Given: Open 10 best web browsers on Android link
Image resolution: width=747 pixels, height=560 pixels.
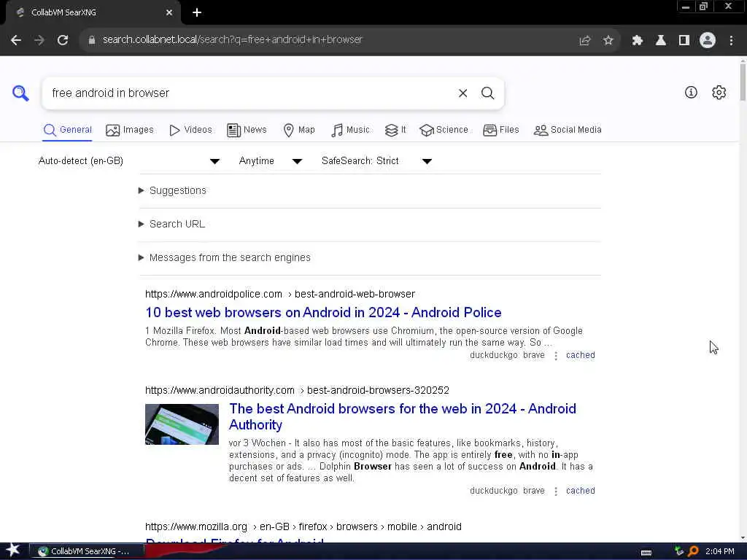Looking at the screenshot, I should click(323, 312).
